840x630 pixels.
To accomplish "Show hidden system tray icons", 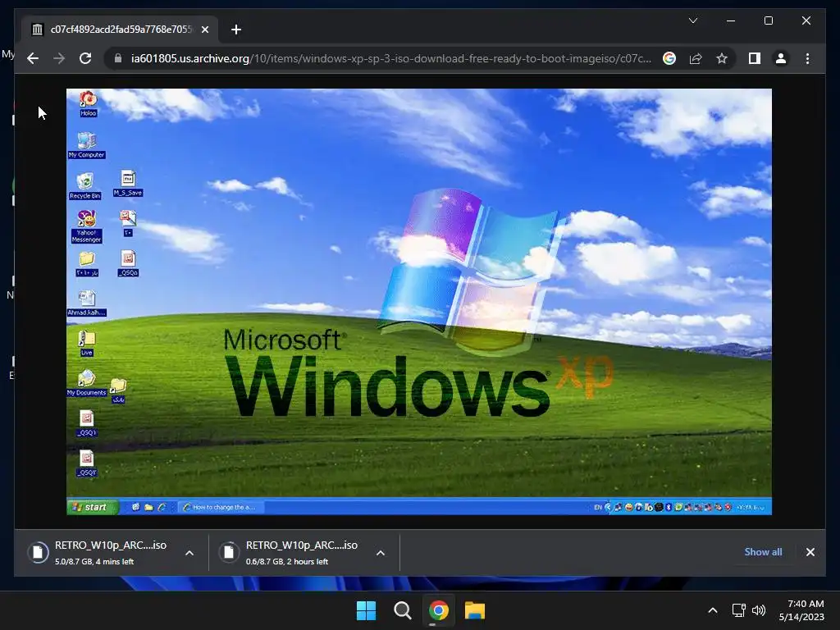I will [x=713, y=610].
